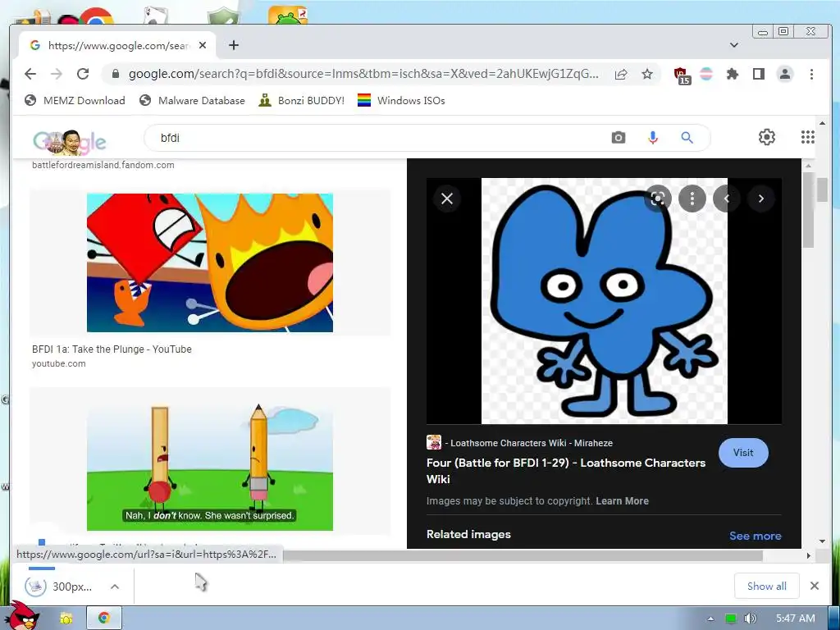Screen dimensions: 840x630
Task: Open Bonzi BUDDY! bookmark
Action: 302,101
